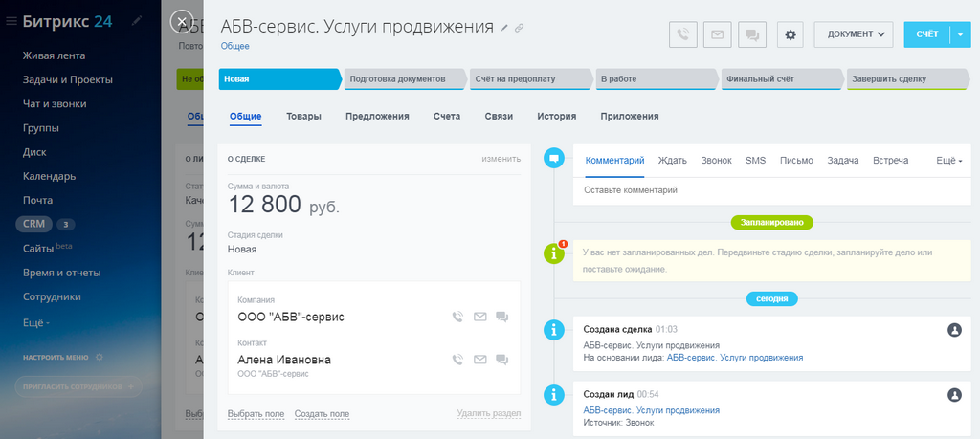980x439 pixels.
Task: Edit deal title with pencil icon
Action: (x=505, y=28)
